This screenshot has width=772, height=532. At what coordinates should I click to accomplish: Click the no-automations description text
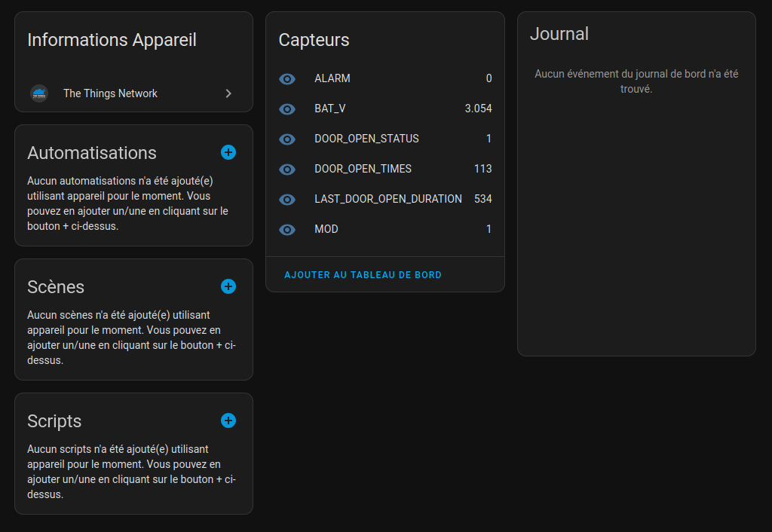click(128, 203)
